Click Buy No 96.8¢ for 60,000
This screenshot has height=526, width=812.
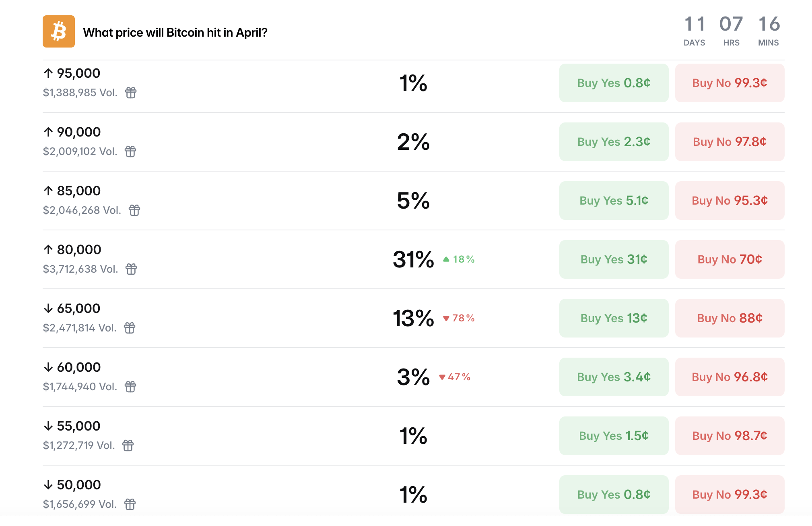[729, 377]
